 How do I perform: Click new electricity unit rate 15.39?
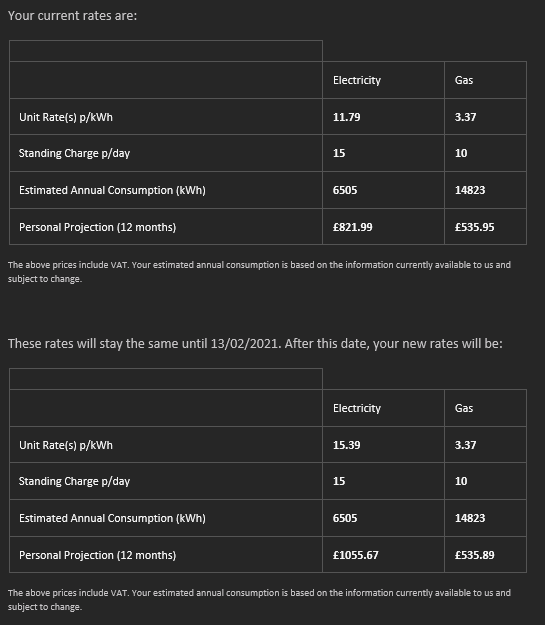[x=346, y=445]
